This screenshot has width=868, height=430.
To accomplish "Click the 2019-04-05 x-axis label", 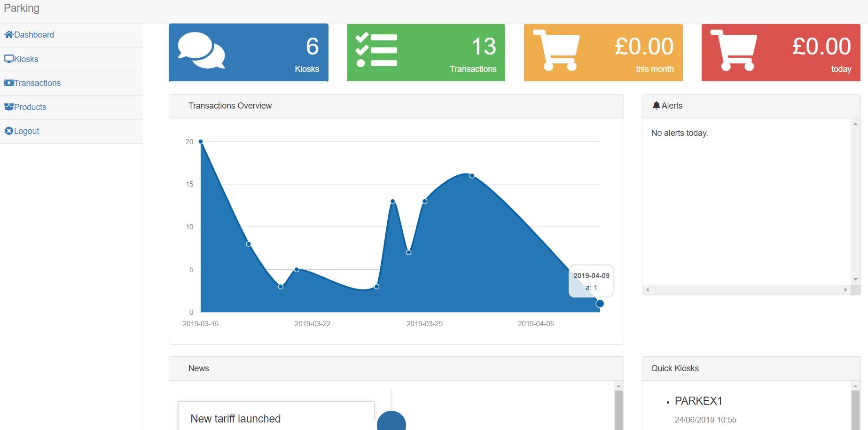I will (x=536, y=324).
